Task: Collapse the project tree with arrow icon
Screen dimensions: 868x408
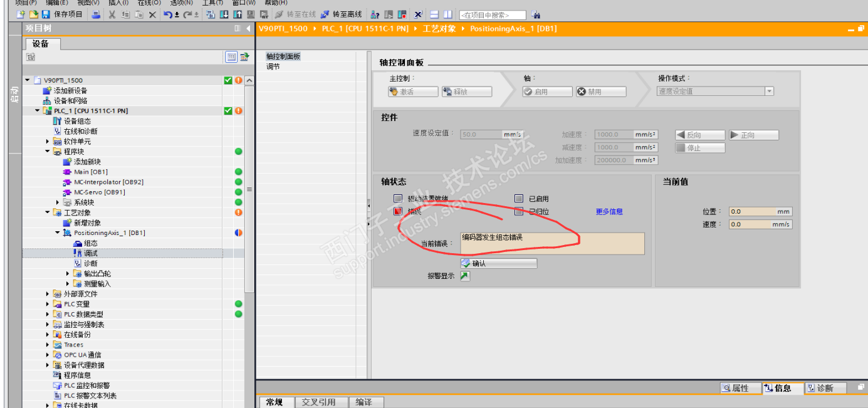Action: pyautogui.click(x=248, y=29)
